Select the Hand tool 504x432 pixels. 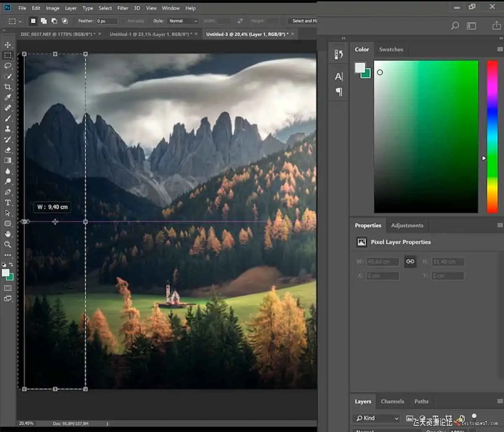click(8, 234)
